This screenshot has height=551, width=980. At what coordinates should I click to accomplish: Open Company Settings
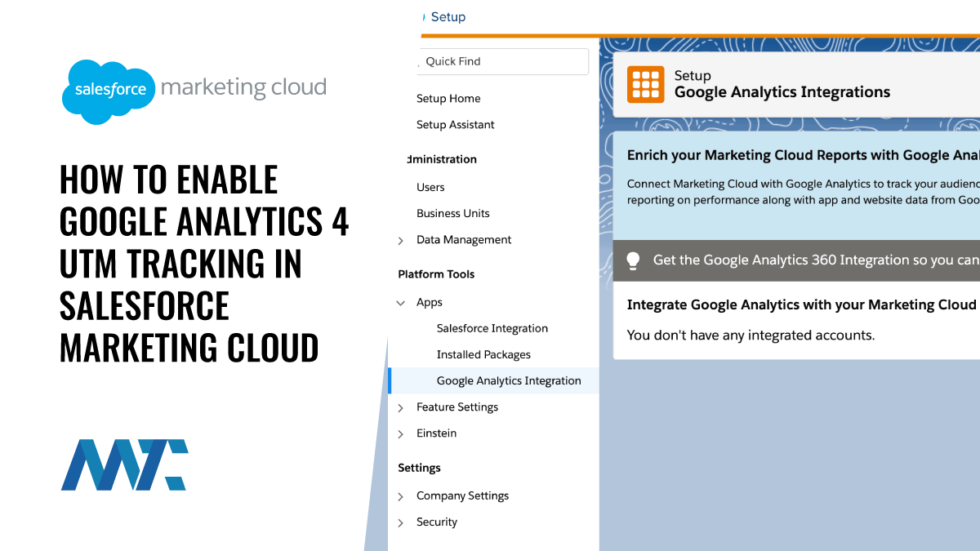[462, 495]
